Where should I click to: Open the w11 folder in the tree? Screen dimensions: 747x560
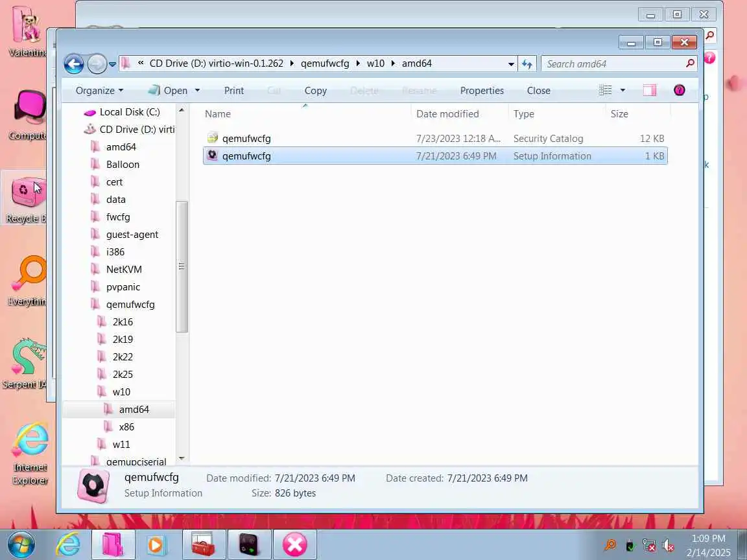121,444
